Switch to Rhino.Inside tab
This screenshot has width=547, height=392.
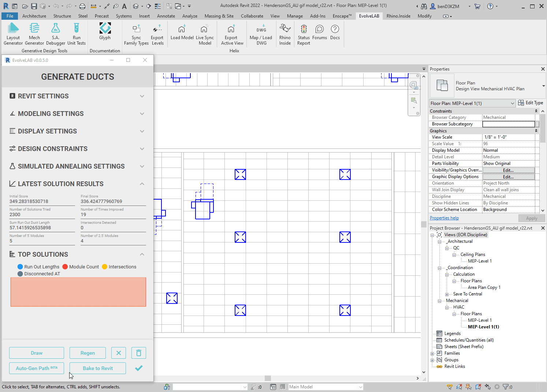click(x=398, y=16)
